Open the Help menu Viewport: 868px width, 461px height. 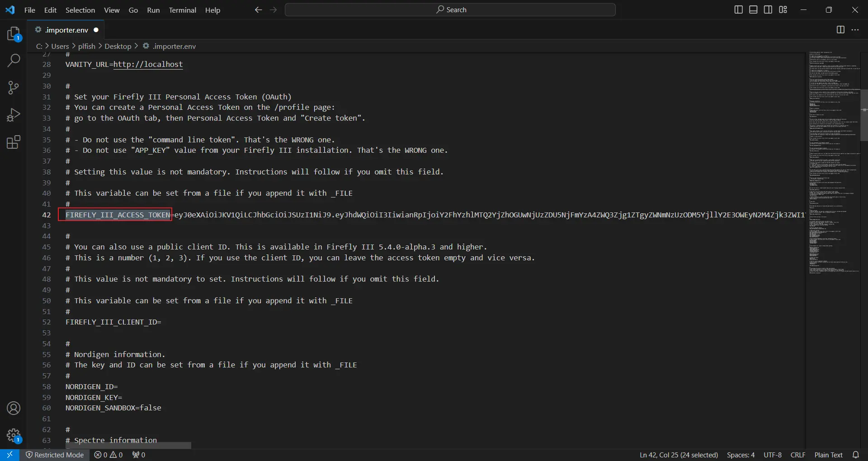[x=212, y=10]
